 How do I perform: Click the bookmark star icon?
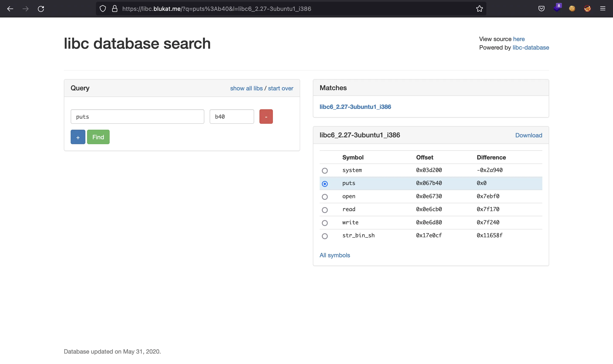tap(479, 9)
